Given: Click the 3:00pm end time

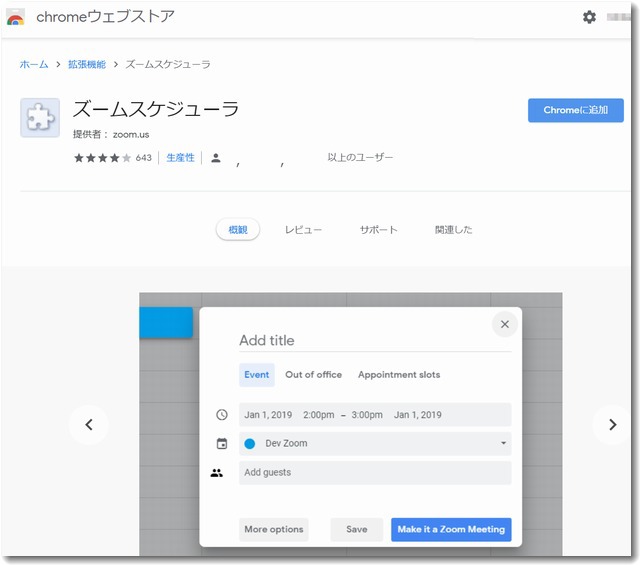Looking at the screenshot, I should tap(367, 415).
